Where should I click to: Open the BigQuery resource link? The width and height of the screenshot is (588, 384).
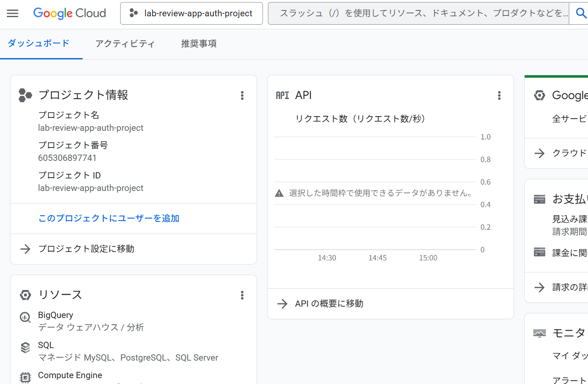(x=56, y=315)
